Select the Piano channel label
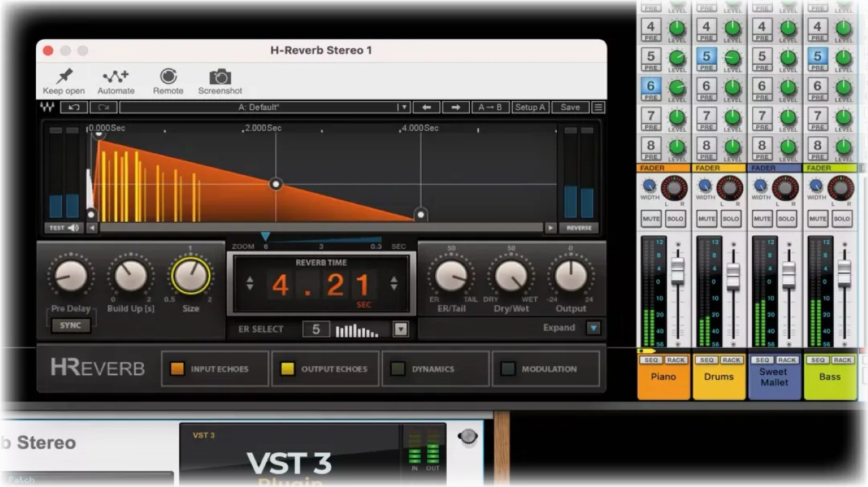868x487 pixels. (663, 376)
